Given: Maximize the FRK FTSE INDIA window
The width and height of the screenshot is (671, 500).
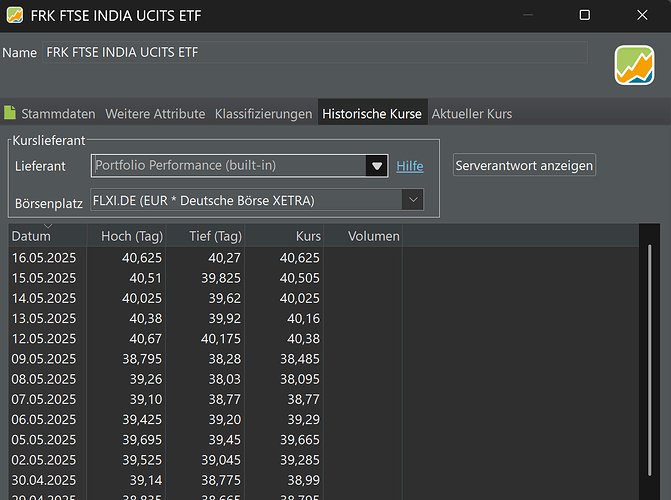Looking at the screenshot, I should click(585, 15).
